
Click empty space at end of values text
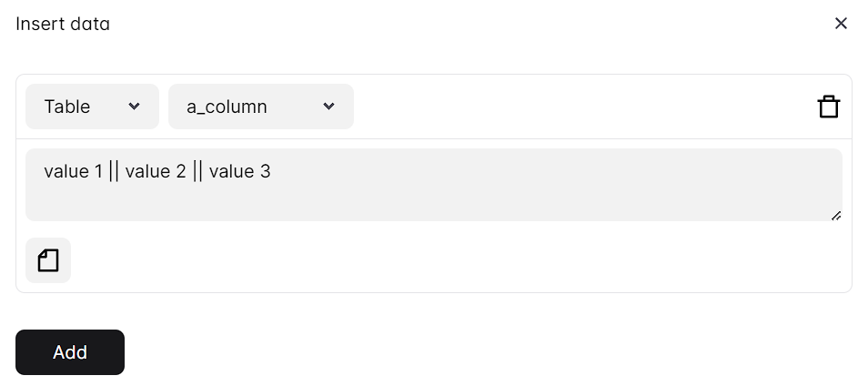pyautogui.click(x=546, y=171)
